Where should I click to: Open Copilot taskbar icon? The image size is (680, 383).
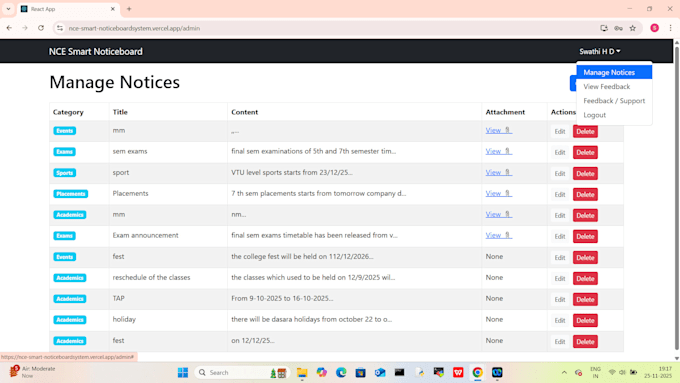coord(321,373)
